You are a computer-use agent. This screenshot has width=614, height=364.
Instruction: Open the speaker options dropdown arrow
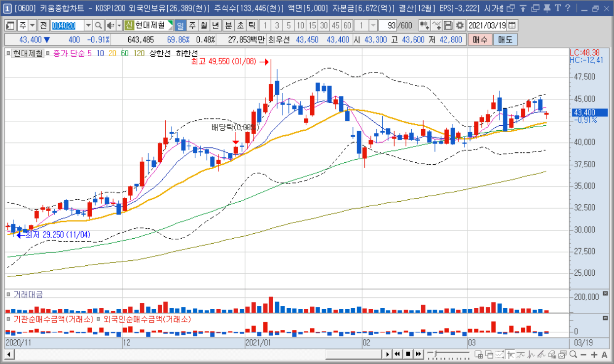(x=119, y=25)
